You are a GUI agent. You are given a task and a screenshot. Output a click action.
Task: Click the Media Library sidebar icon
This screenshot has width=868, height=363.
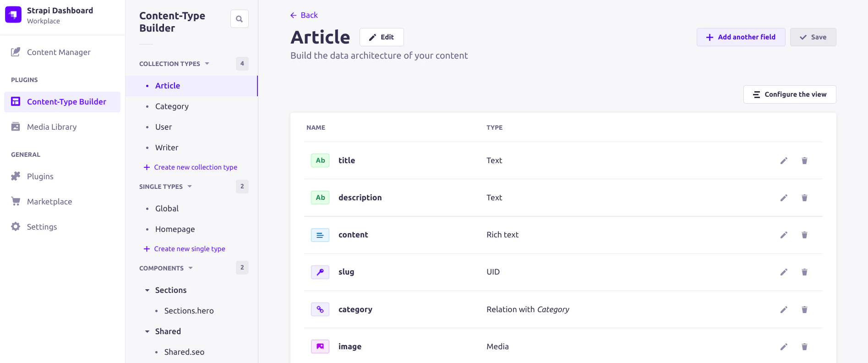16,126
